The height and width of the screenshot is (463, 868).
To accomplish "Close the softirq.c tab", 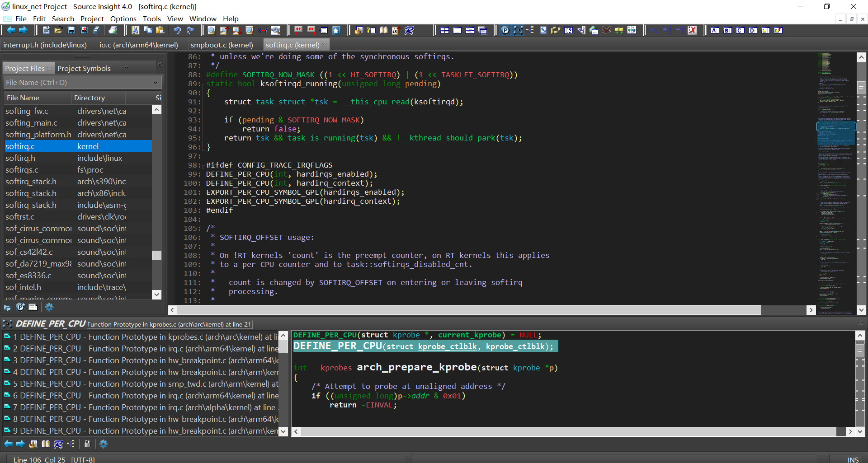I will click(325, 45).
